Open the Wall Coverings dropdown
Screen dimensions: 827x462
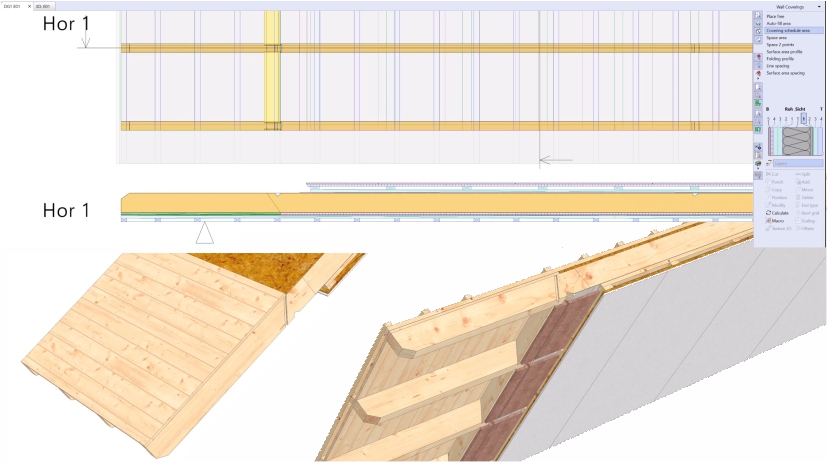click(x=818, y=6)
